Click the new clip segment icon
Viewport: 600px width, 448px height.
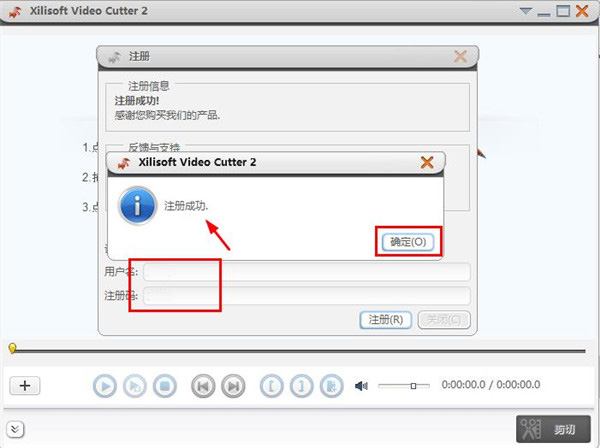(331, 386)
